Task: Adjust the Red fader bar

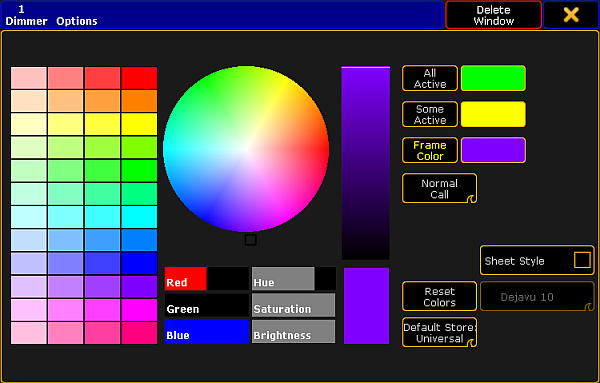Action: click(207, 279)
